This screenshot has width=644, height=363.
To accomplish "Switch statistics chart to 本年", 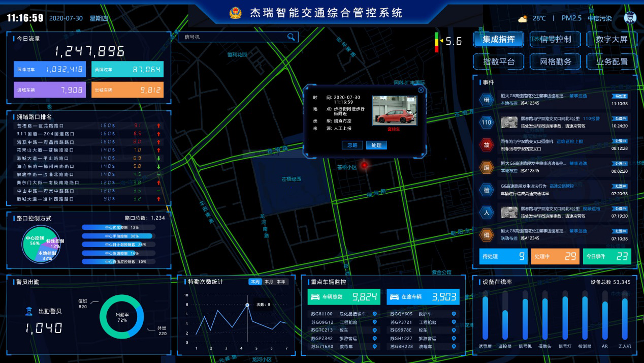I will click(281, 282).
